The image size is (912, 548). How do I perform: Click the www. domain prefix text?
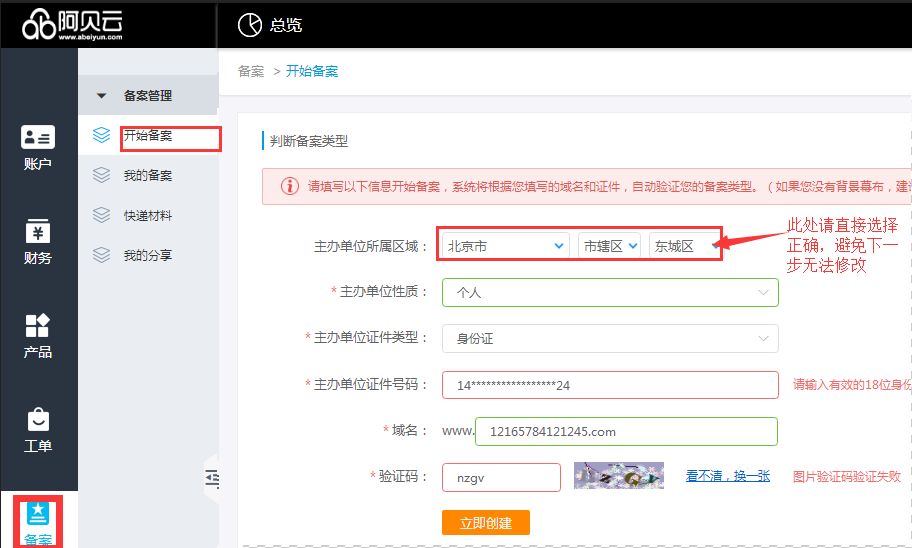pyautogui.click(x=458, y=431)
